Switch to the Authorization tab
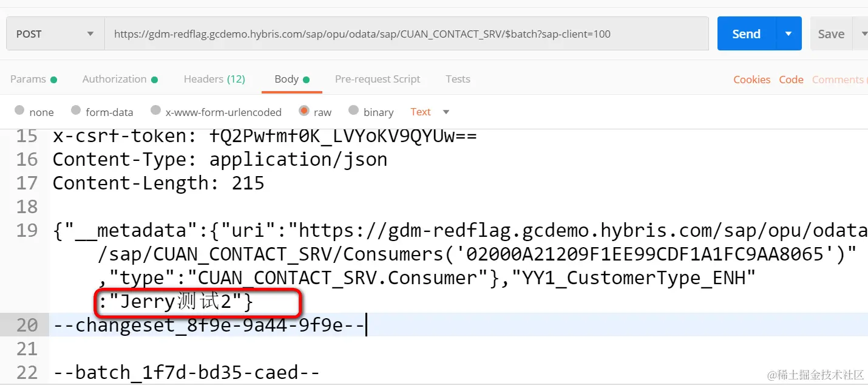Screen dimensions: 868x385 (x=120, y=79)
